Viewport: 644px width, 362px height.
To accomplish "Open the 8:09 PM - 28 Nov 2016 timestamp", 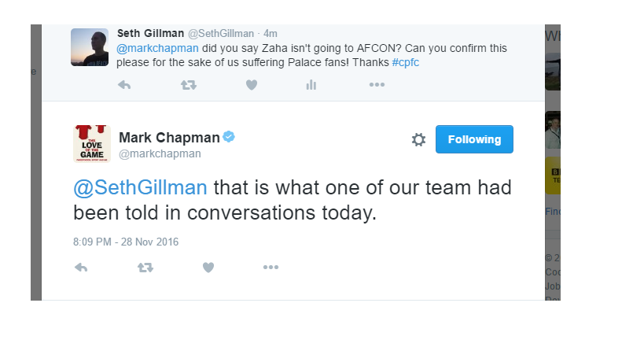I will click(126, 242).
